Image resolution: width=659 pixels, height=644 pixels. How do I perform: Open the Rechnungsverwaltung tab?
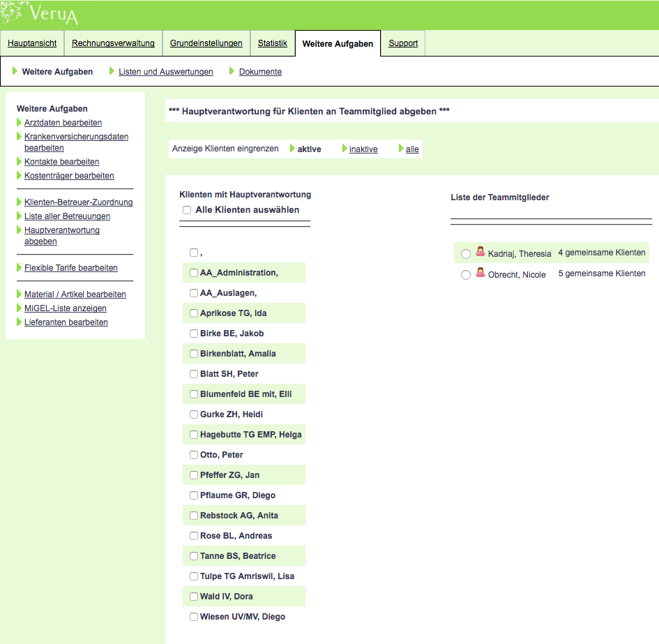113,43
